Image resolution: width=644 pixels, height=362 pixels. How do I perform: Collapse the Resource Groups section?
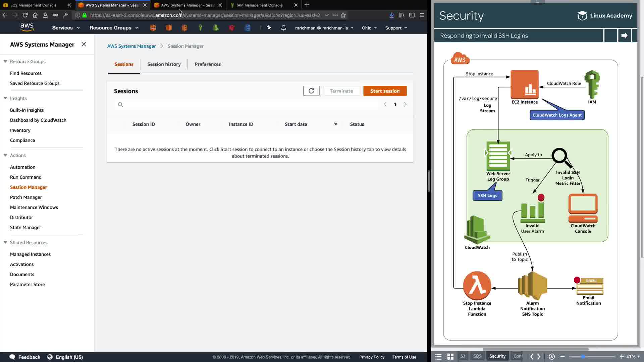tap(5, 61)
